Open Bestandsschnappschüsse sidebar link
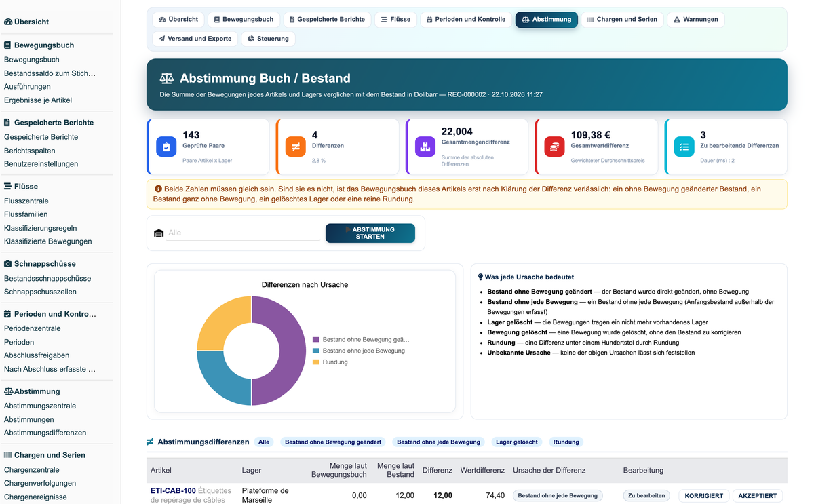 pyautogui.click(x=47, y=279)
